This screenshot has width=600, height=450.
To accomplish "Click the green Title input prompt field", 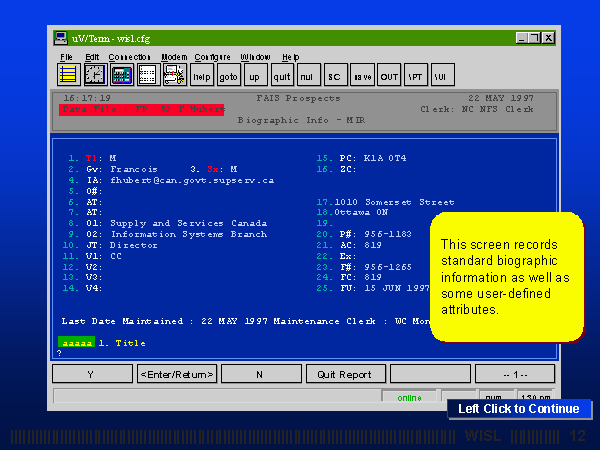I will click(x=76, y=343).
